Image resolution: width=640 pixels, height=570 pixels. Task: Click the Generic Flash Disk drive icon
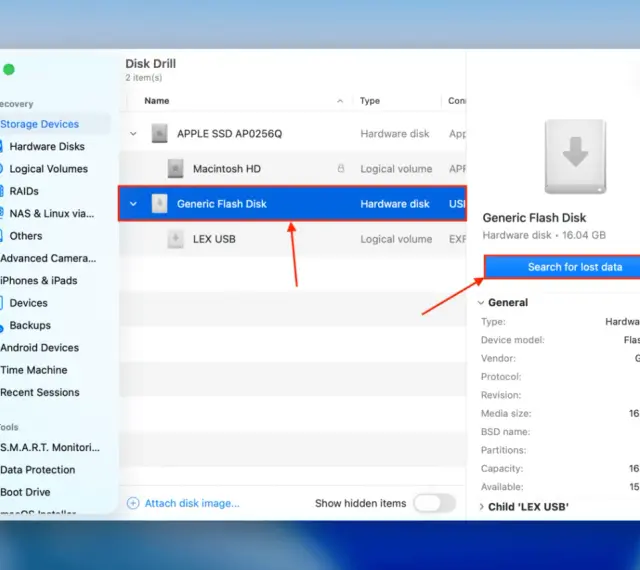[x=159, y=204]
